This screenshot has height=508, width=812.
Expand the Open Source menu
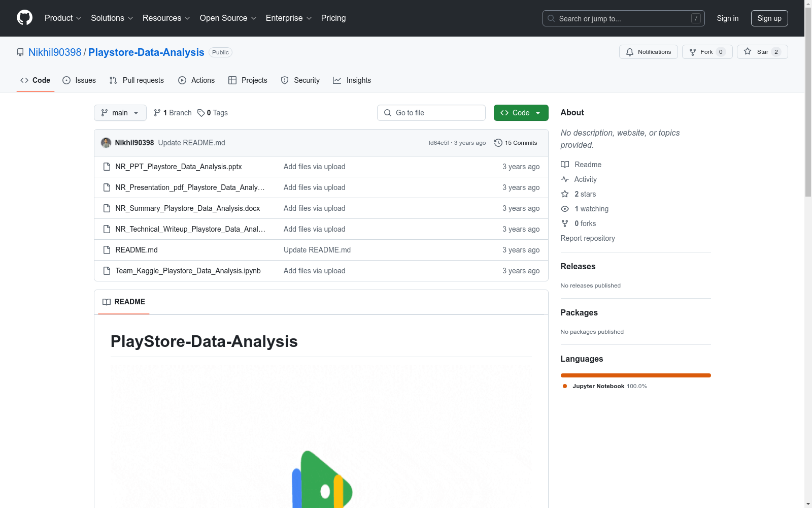click(228, 18)
